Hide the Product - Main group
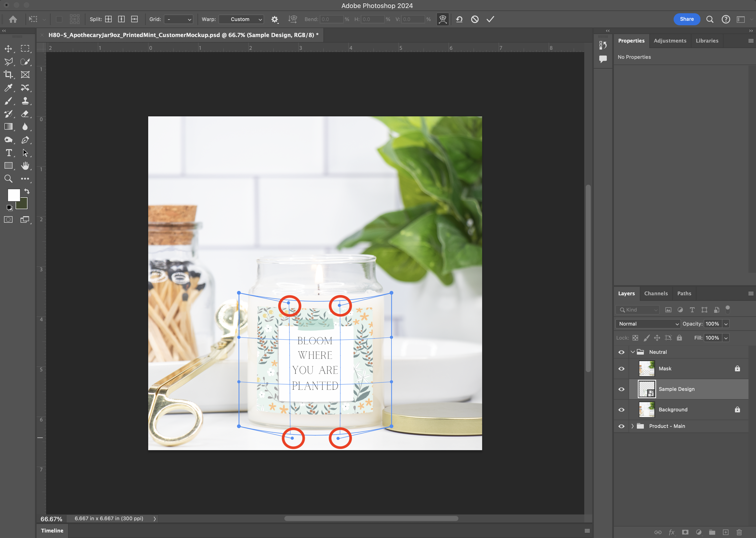Image resolution: width=756 pixels, height=538 pixels. (621, 426)
